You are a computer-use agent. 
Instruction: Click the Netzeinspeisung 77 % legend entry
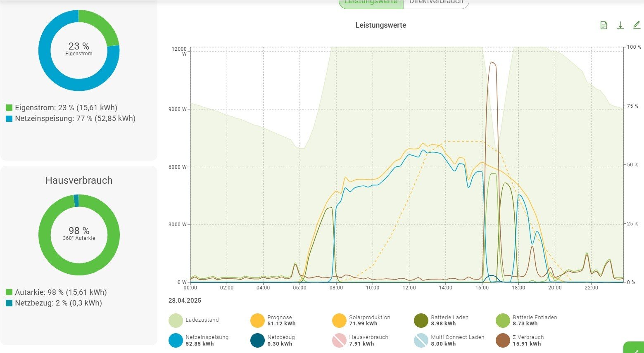click(75, 118)
